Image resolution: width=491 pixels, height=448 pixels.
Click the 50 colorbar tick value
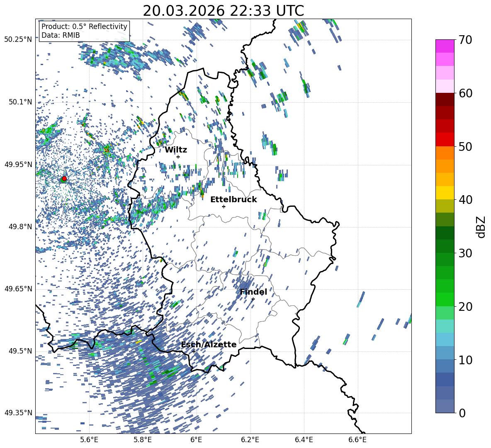tap(466, 146)
